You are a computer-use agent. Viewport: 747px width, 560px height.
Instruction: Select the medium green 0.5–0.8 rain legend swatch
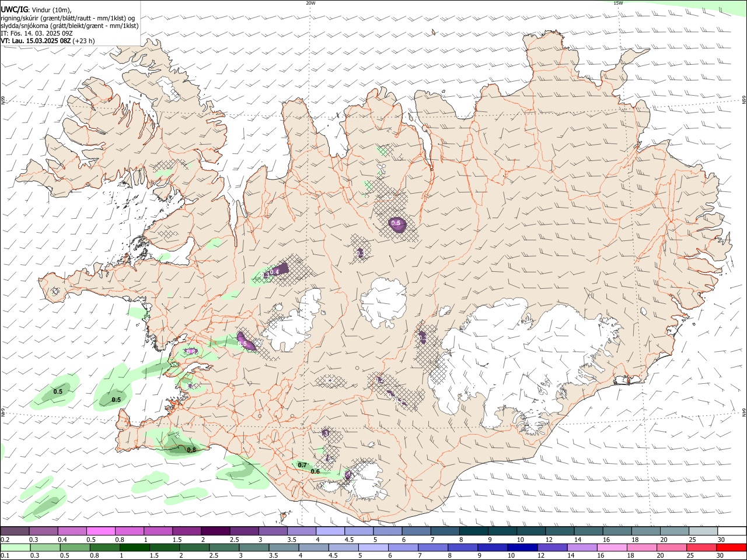(75, 548)
